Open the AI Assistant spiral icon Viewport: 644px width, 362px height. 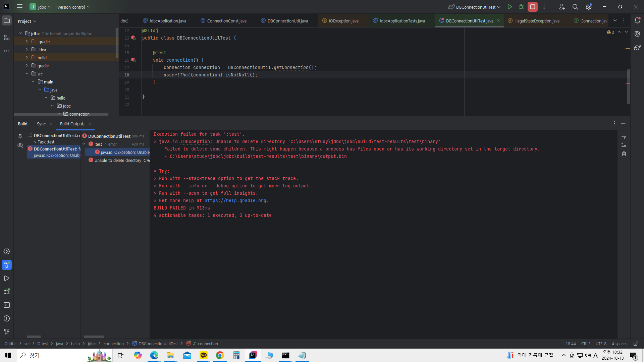[x=637, y=34]
